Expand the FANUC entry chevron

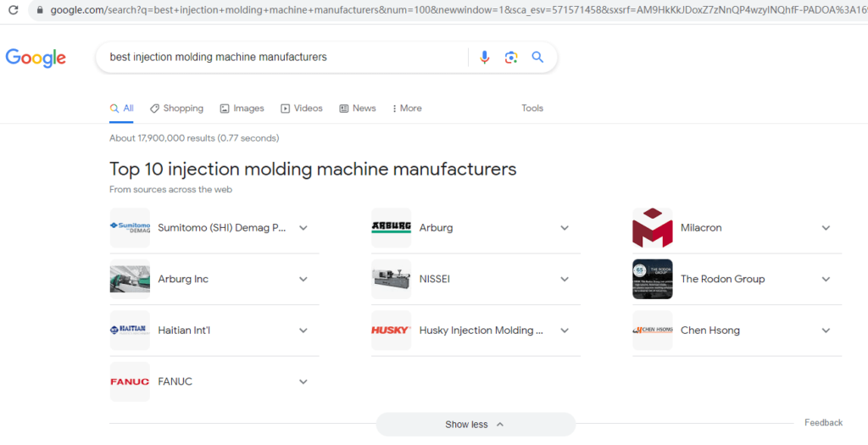coord(303,381)
